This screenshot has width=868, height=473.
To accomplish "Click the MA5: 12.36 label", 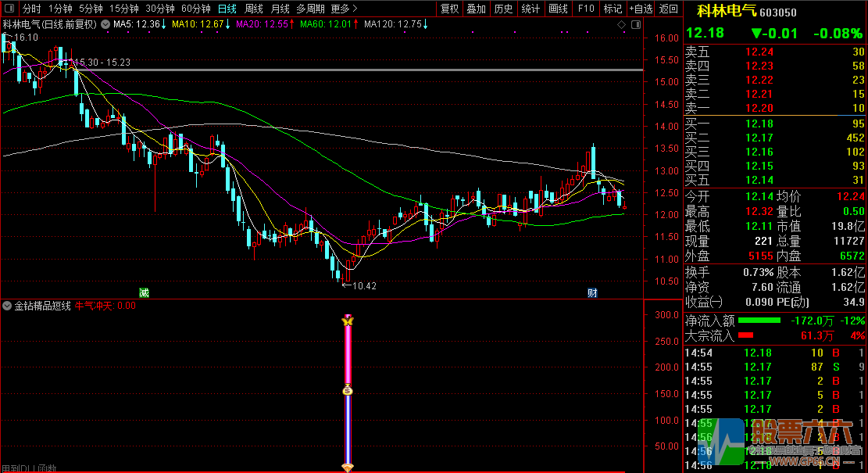I will (140, 24).
